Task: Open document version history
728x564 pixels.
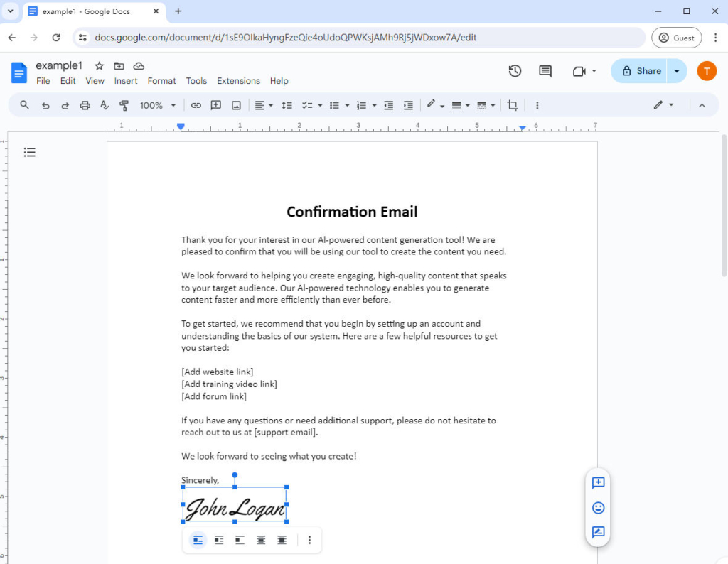Action: [515, 71]
